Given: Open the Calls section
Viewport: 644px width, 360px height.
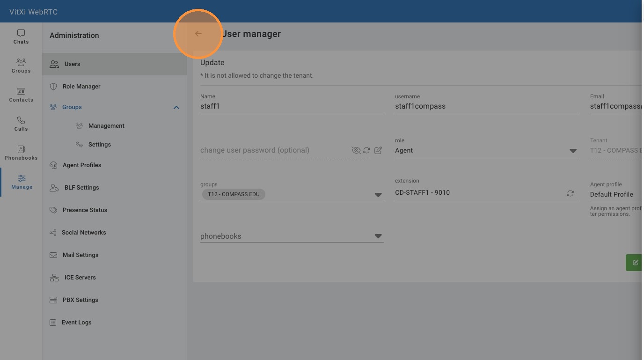Looking at the screenshot, I should tap(21, 124).
